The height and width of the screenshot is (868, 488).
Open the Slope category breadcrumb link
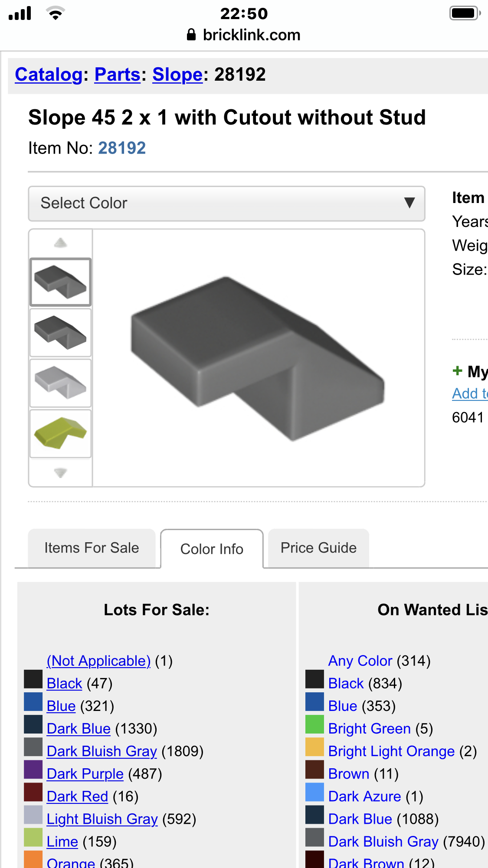click(177, 75)
